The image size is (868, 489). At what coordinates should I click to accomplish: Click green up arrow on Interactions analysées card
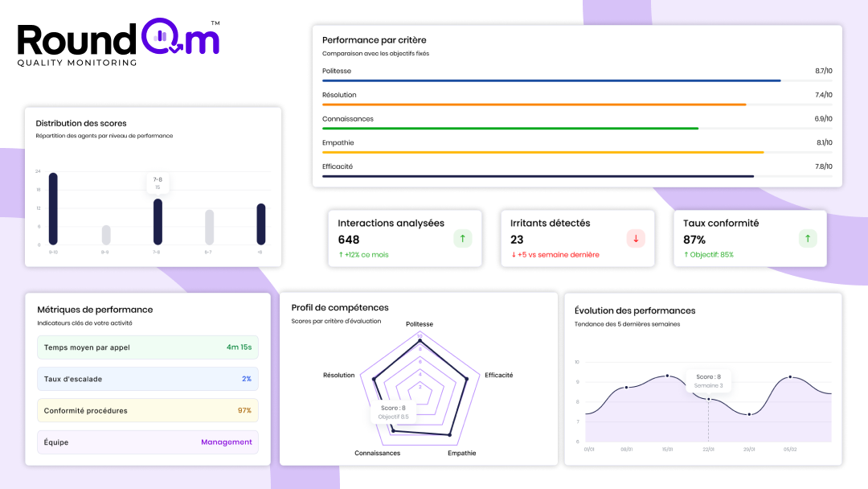coord(462,238)
